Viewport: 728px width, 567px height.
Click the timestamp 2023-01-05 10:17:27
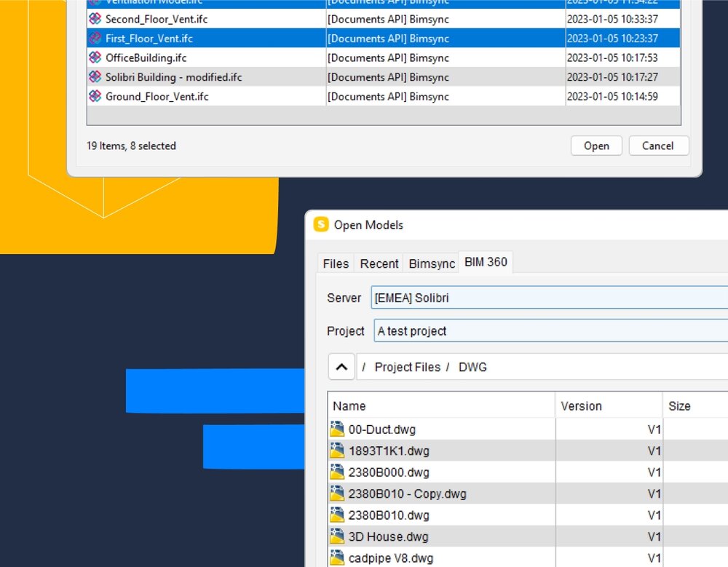[x=612, y=77]
